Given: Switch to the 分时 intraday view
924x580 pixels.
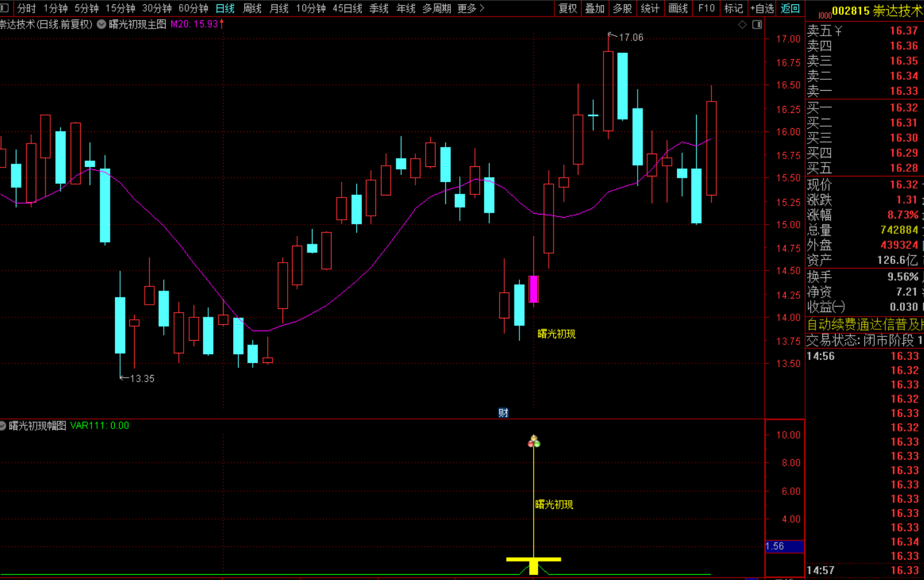Looking at the screenshot, I should point(27,8).
